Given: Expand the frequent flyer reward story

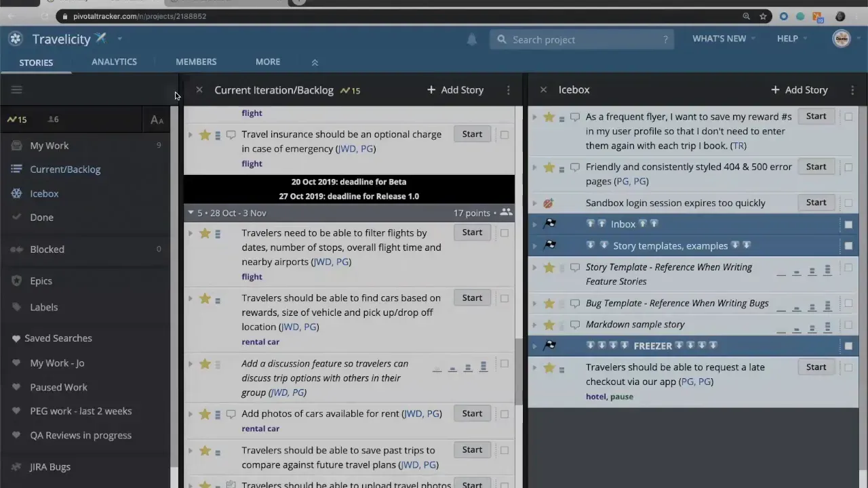Looking at the screenshot, I should point(534,117).
